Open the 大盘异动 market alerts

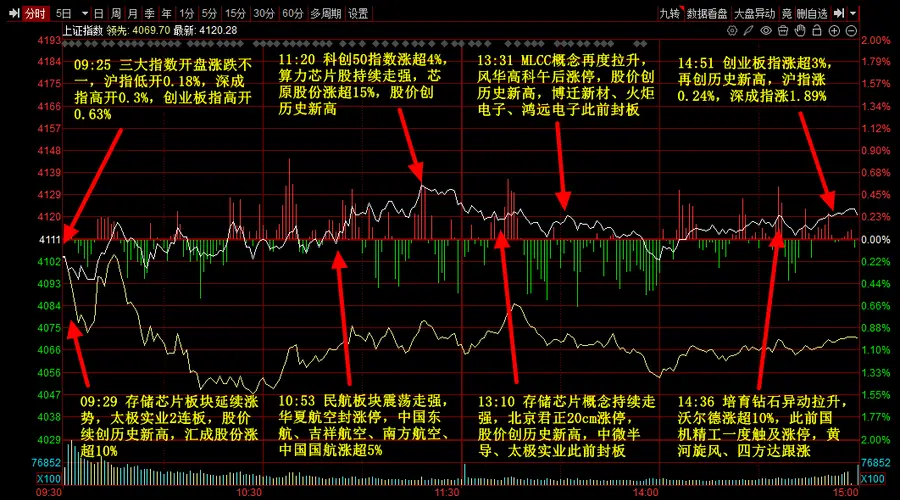(755, 13)
